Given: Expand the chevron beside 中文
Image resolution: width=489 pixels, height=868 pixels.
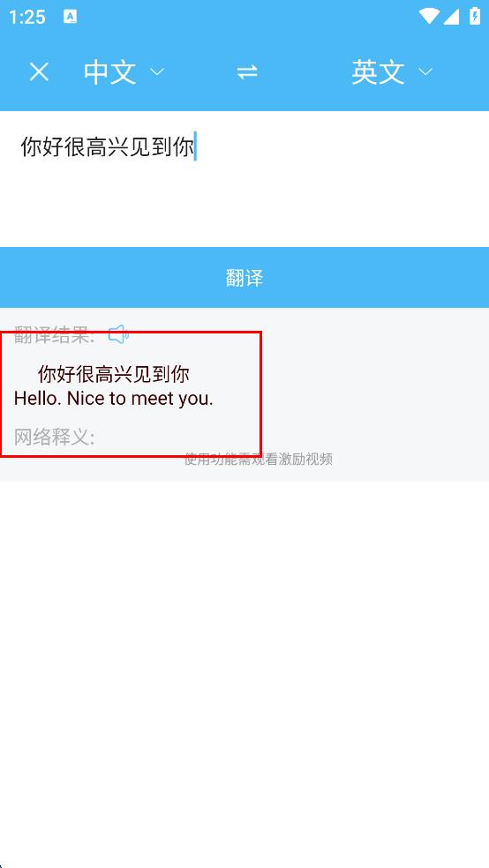Looking at the screenshot, I should (x=157, y=72).
